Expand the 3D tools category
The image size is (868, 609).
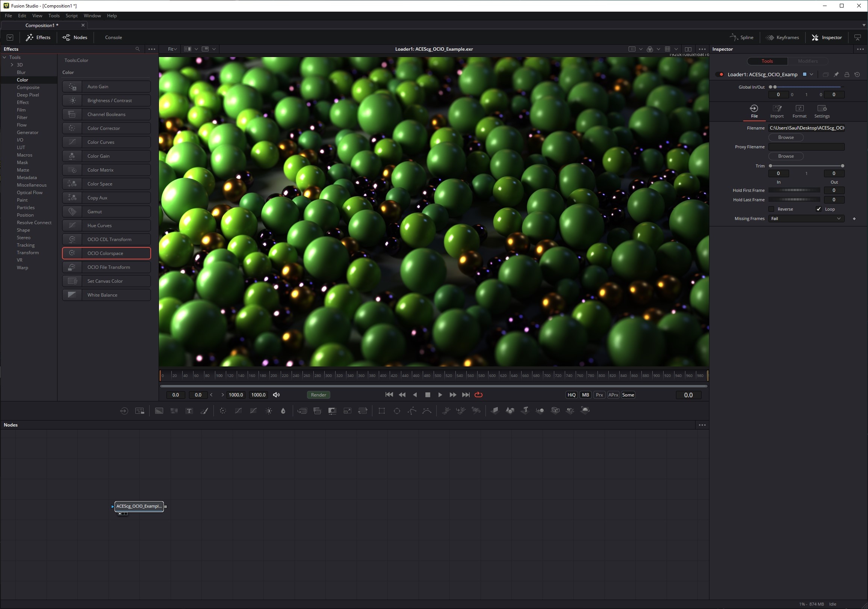tap(12, 65)
